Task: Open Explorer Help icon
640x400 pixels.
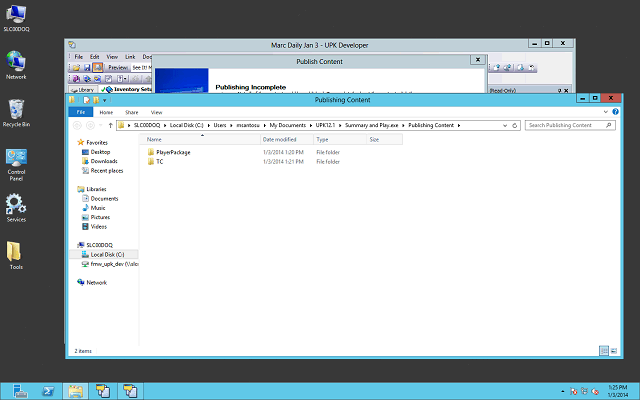Action: coord(616,112)
